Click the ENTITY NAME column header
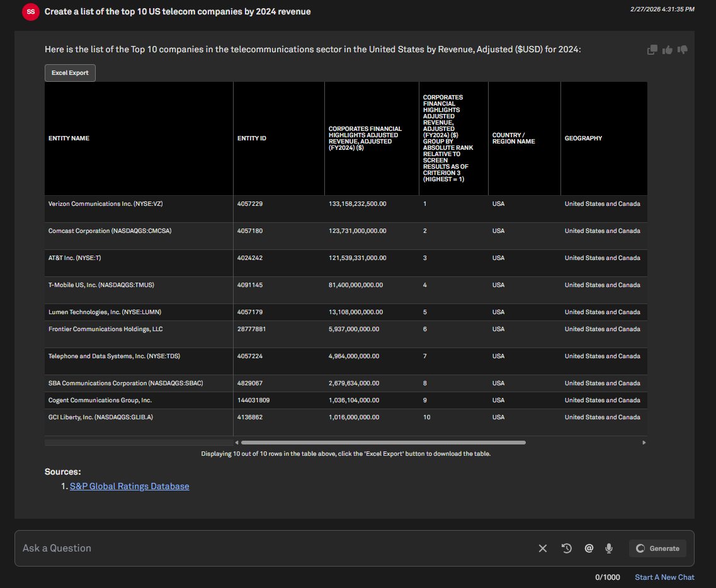716x588 pixels. click(69, 139)
